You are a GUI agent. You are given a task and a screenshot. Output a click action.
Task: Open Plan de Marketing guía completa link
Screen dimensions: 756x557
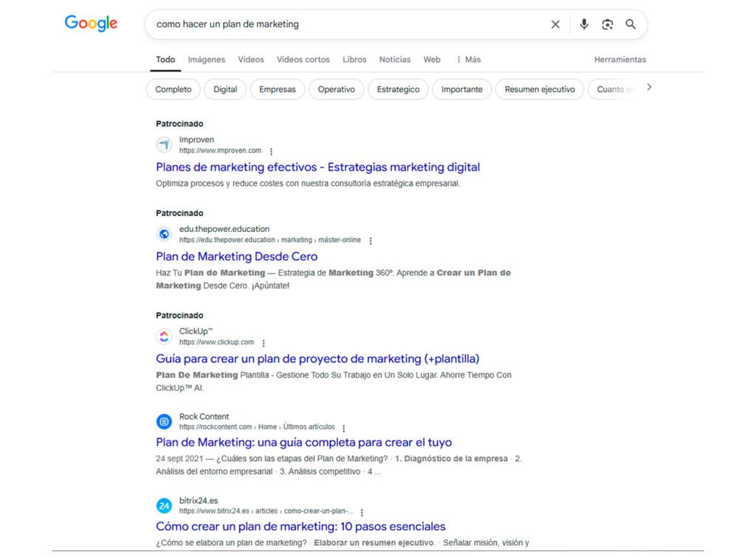[303, 443]
